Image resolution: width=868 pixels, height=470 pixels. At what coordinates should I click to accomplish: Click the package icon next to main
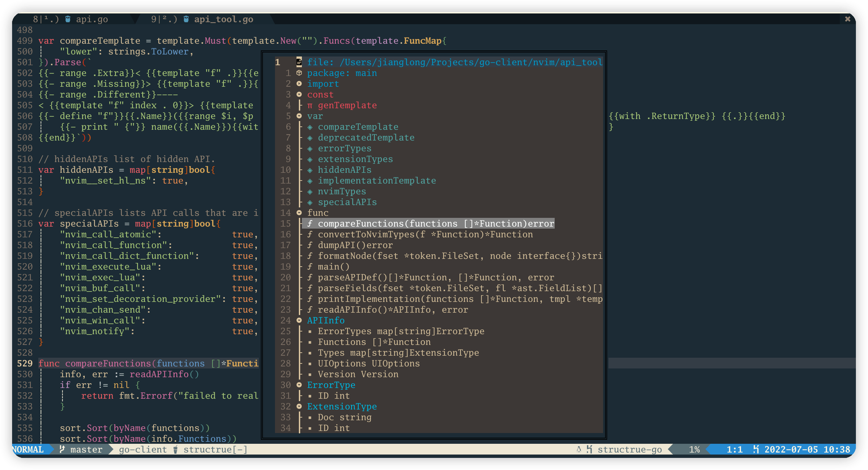(x=299, y=73)
